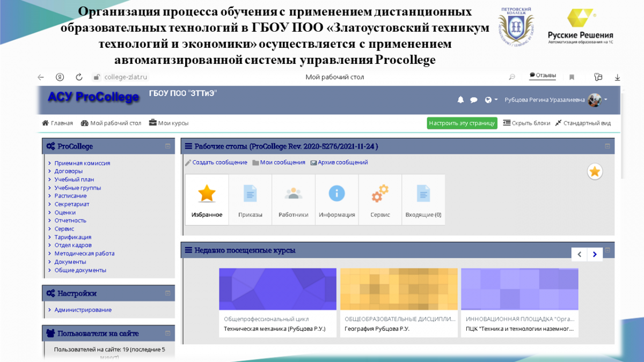Select Избранное star tab
This screenshot has height=362, width=644.
(x=207, y=200)
